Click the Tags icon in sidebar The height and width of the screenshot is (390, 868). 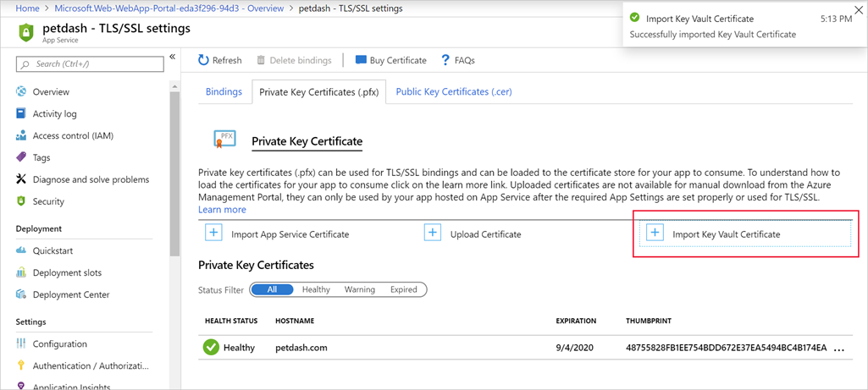click(x=21, y=157)
